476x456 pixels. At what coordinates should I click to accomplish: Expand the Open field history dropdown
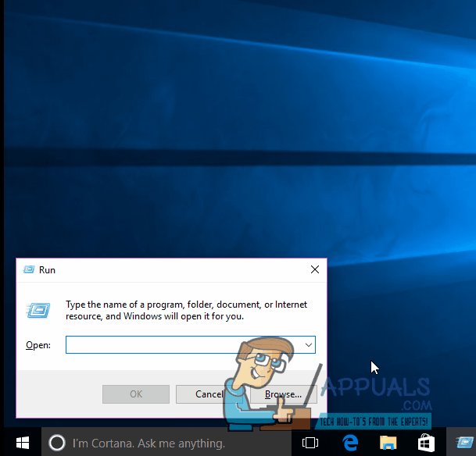click(x=309, y=344)
